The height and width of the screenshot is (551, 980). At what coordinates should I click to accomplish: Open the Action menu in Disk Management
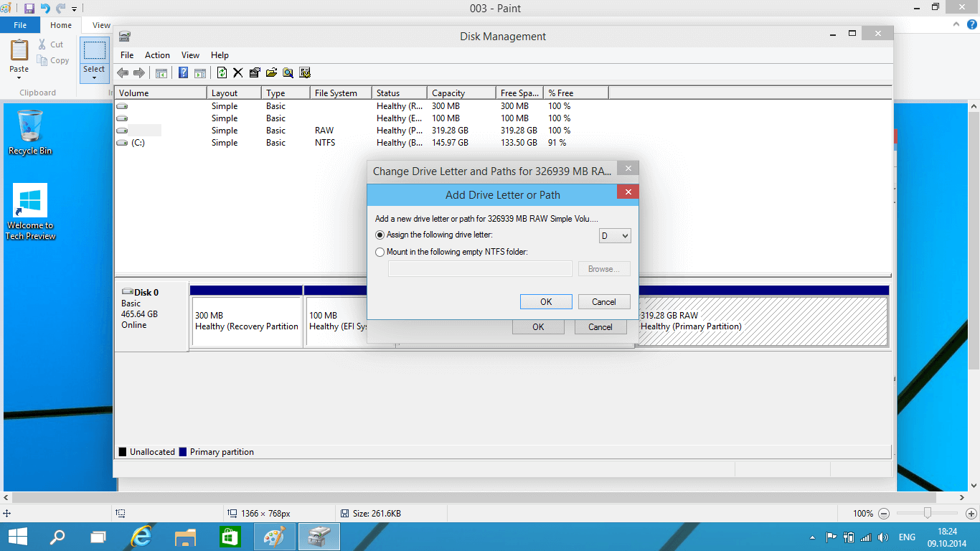[157, 55]
